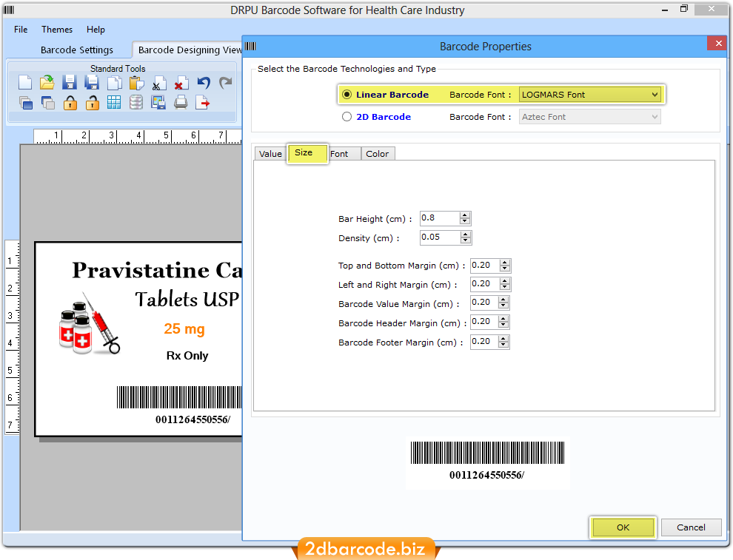The width and height of the screenshot is (733, 560).
Task: Save the label as an image
Action: (x=158, y=102)
